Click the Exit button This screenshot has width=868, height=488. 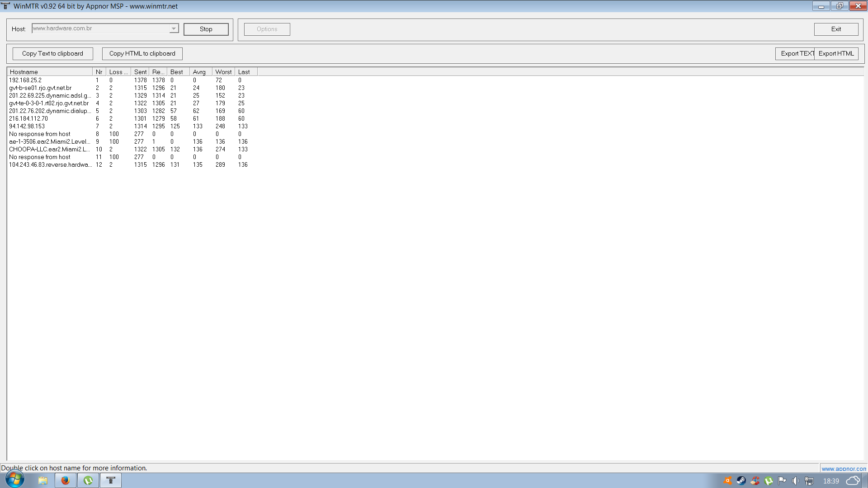836,29
